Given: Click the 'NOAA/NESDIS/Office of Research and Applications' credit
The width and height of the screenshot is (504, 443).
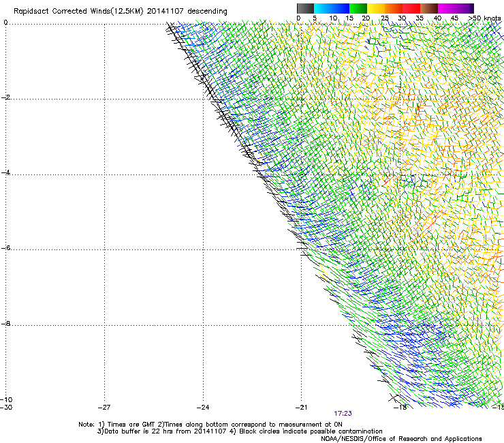Looking at the screenshot, I should tap(401, 439).
